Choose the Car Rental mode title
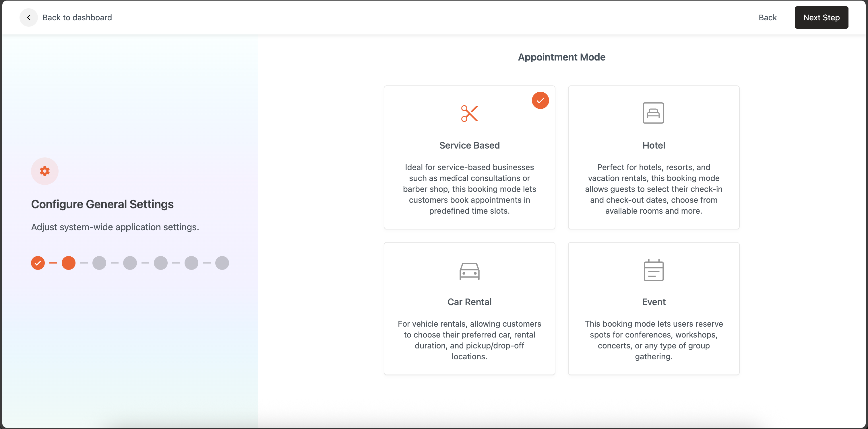Viewport: 868px width, 429px height. (469, 302)
